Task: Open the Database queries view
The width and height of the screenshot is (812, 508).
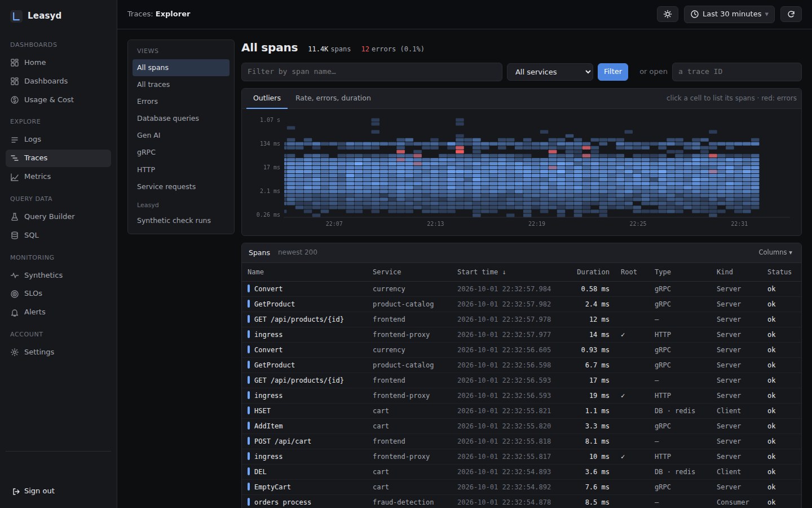Action: (181, 119)
